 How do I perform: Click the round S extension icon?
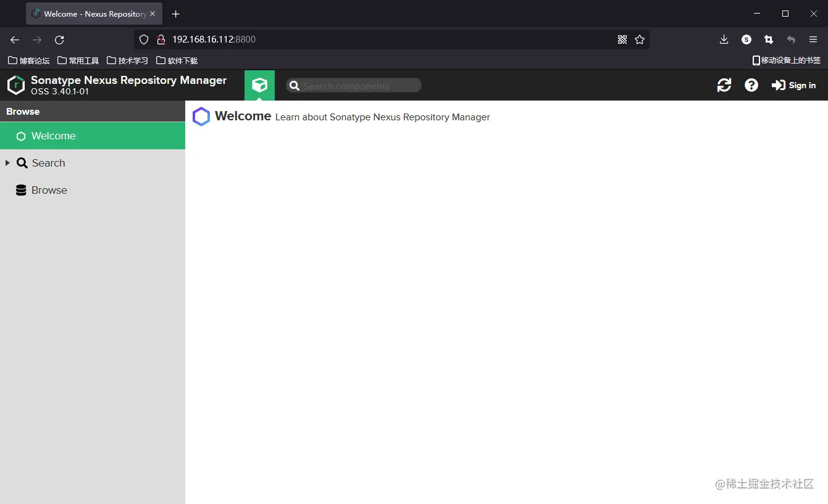(746, 39)
